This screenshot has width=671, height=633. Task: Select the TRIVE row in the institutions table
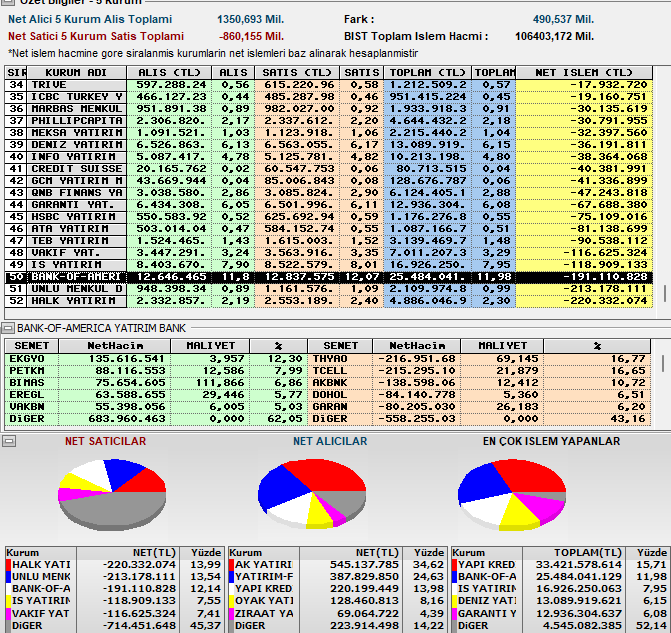(x=329, y=85)
